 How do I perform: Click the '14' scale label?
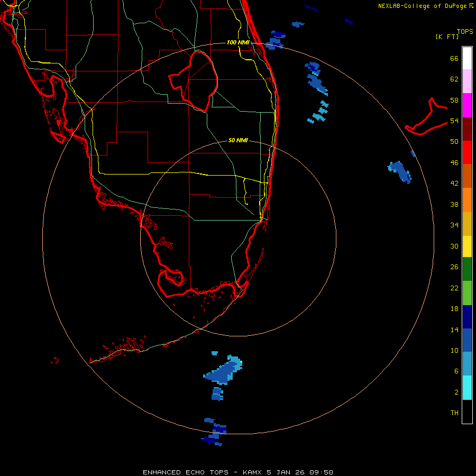click(x=454, y=329)
